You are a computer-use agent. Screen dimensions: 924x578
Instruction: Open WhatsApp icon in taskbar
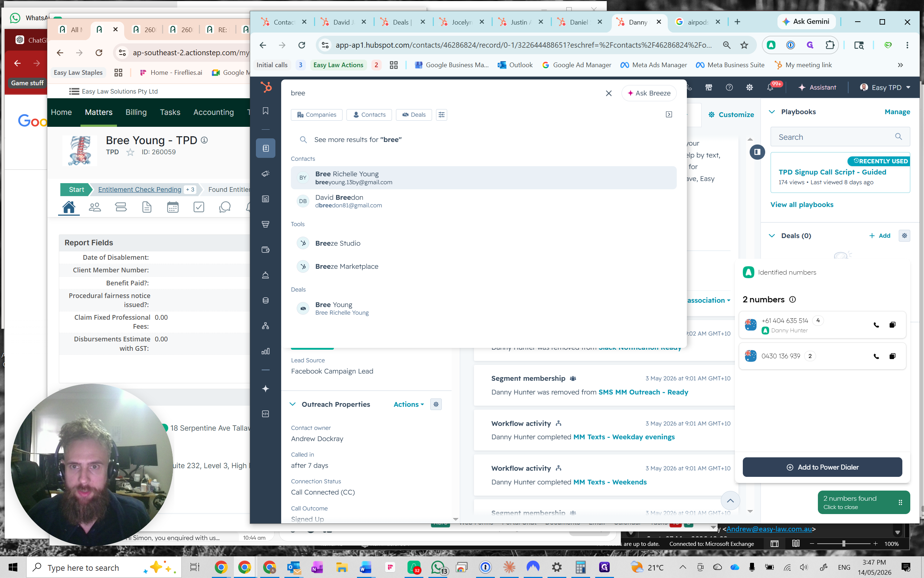(x=438, y=567)
